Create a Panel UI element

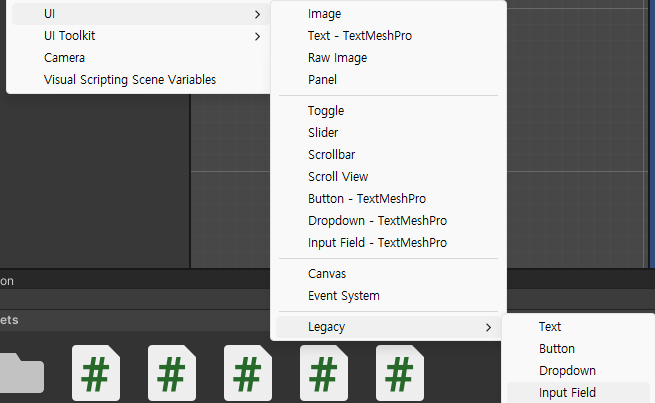click(x=388, y=80)
